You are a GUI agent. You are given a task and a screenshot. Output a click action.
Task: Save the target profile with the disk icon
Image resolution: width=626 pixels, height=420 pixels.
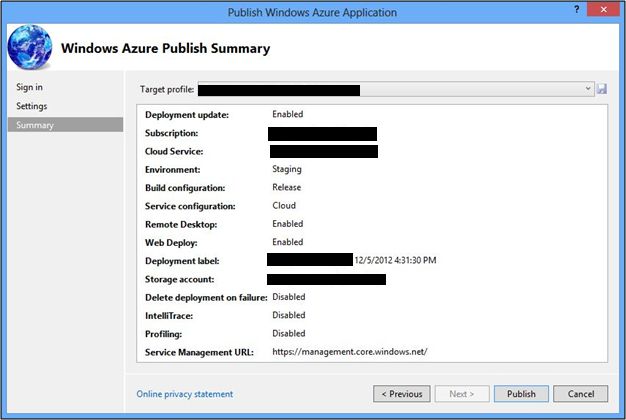click(x=602, y=89)
